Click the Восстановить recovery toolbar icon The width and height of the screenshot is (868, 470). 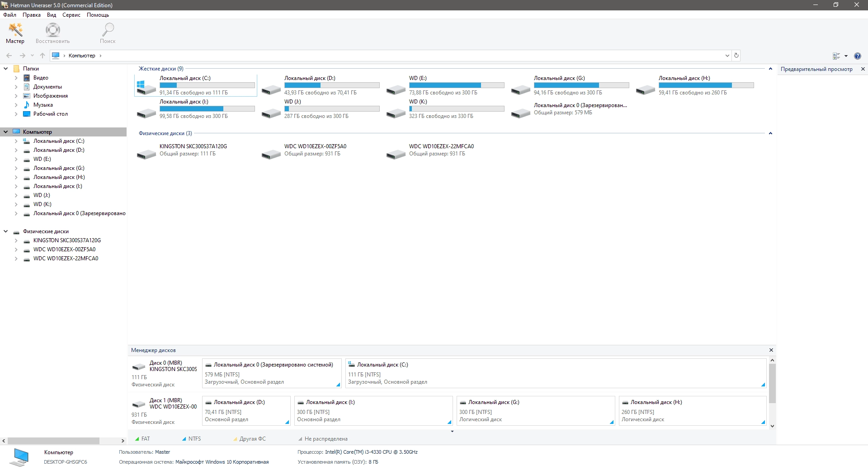[52, 33]
